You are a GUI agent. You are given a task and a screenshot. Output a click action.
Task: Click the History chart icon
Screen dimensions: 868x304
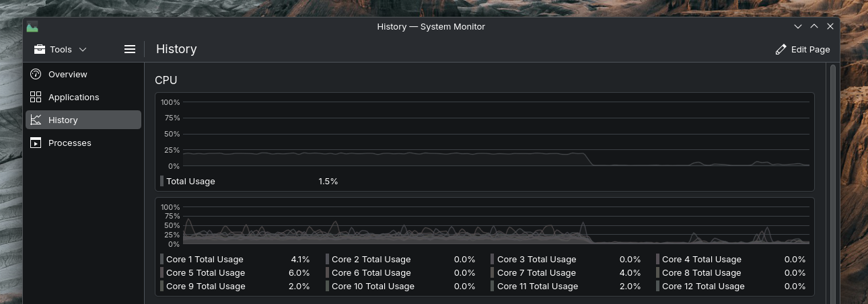click(x=36, y=120)
